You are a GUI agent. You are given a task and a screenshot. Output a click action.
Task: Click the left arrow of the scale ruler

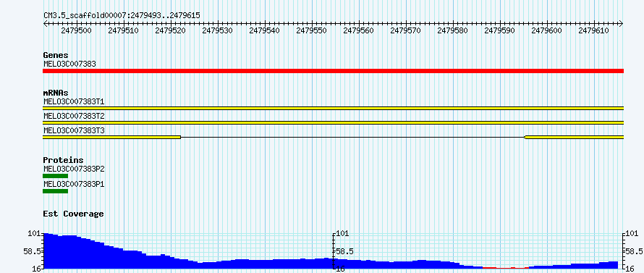(x=45, y=24)
